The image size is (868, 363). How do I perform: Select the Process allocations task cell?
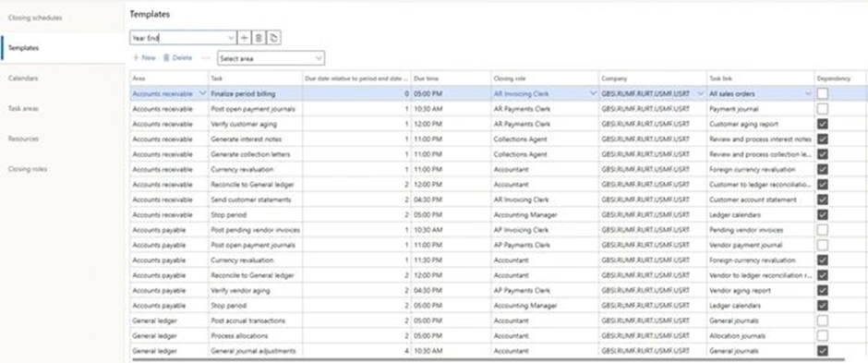pos(255,336)
